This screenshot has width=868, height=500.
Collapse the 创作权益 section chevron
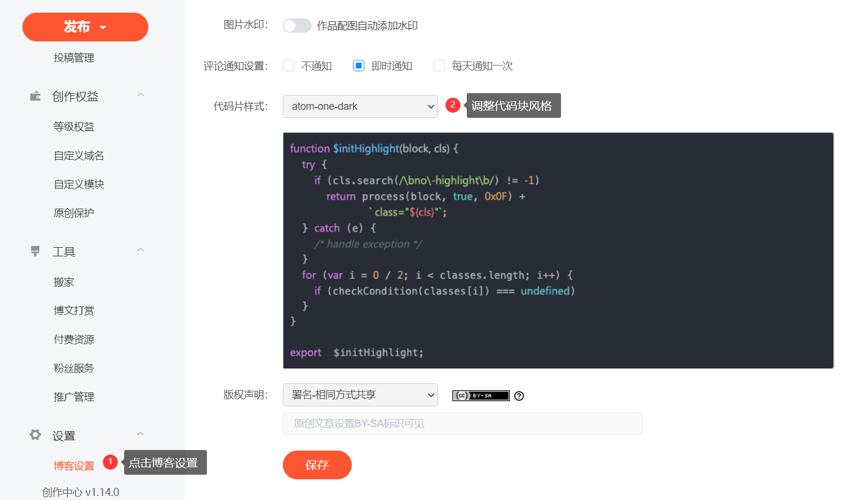coord(140,95)
